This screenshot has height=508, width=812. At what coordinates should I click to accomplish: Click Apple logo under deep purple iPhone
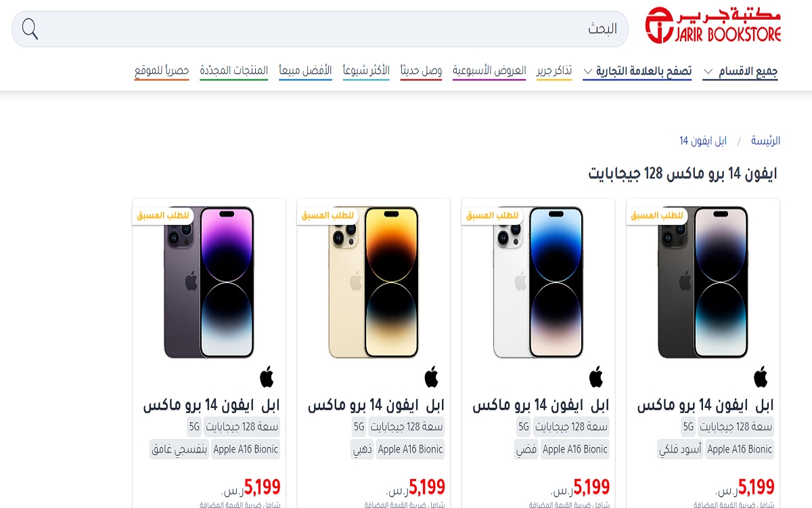coord(267,377)
